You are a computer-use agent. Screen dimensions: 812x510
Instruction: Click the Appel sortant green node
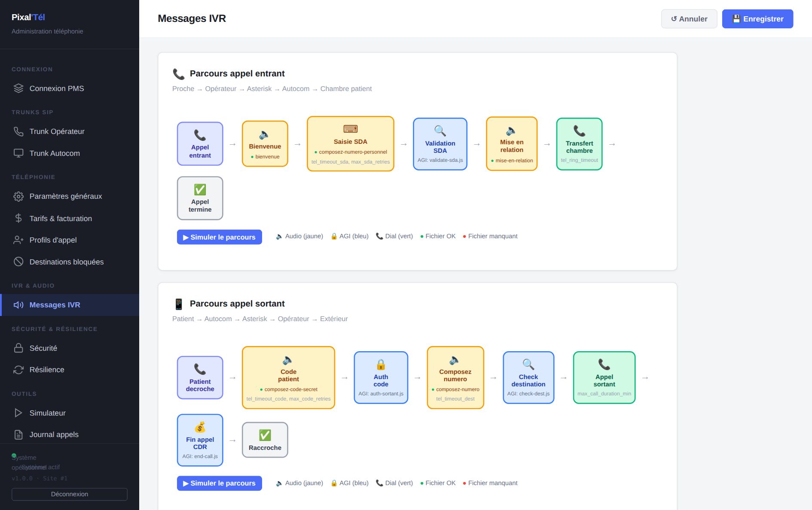[604, 378]
